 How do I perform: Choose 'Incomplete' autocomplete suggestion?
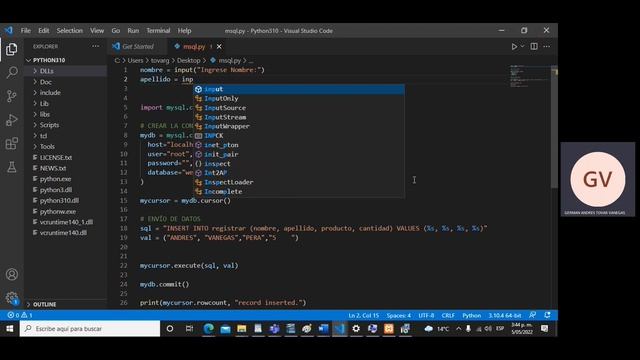[299, 191]
